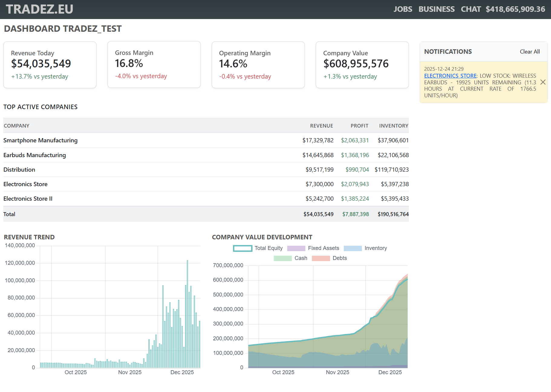Navigate to the BUSINESS section
The height and width of the screenshot is (392, 551).
436,9
